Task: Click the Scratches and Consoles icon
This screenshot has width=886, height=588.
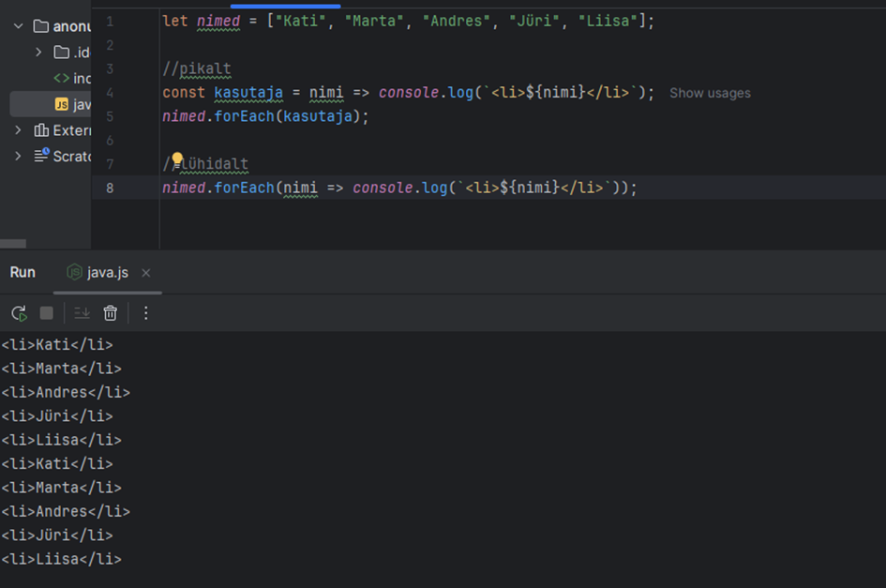Action: (x=41, y=156)
